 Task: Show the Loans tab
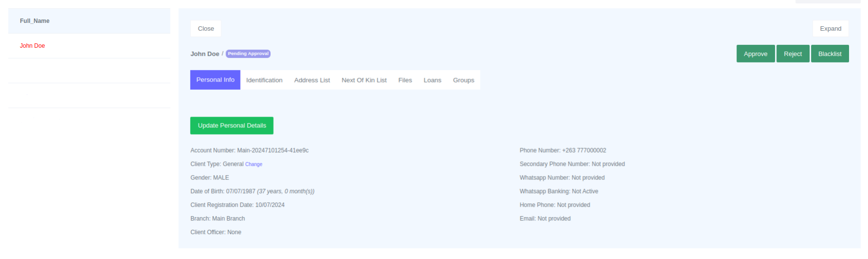(x=432, y=80)
